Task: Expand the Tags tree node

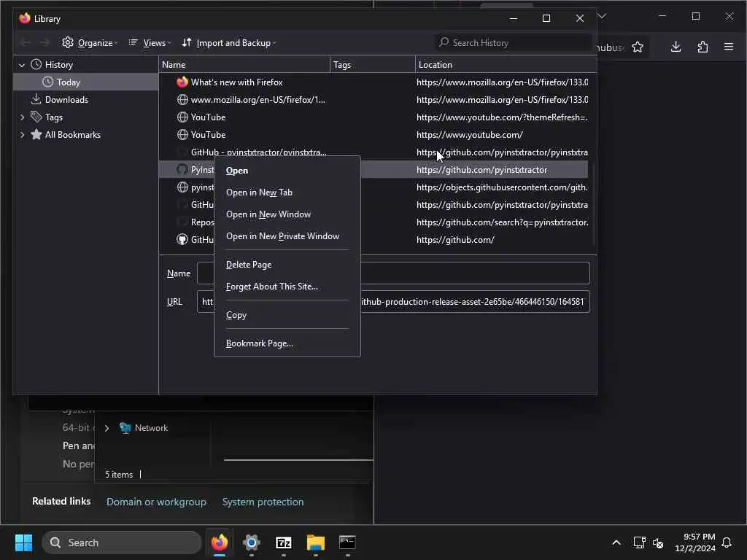Action: (22, 117)
